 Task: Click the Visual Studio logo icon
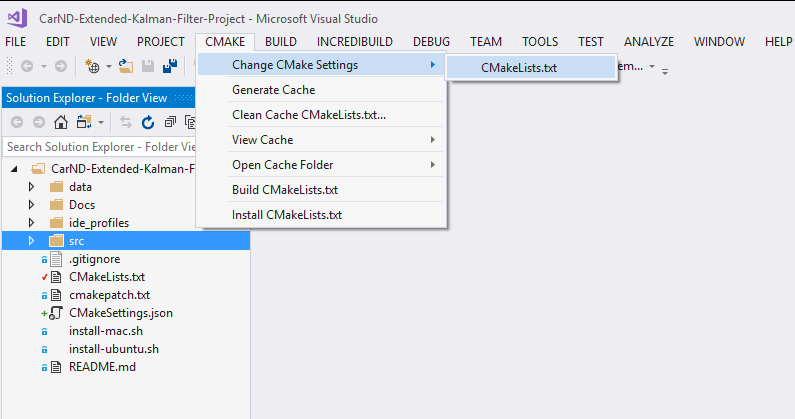(x=17, y=19)
